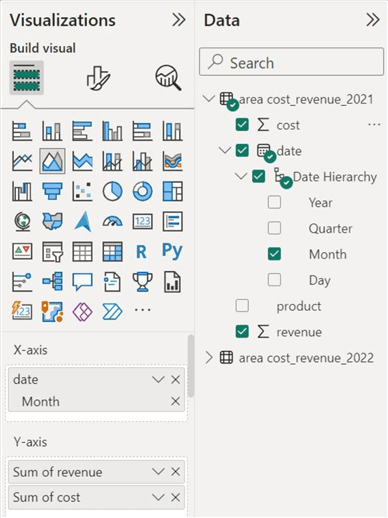The height and width of the screenshot is (518, 388).
Task: Open the Sum of revenue dropdown arrow
Action: click(x=158, y=472)
